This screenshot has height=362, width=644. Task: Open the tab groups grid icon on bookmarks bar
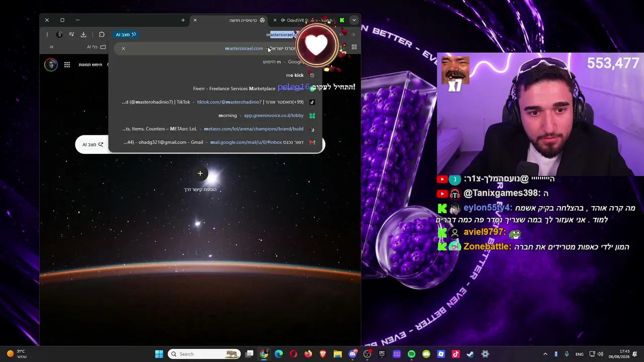[354, 47]
